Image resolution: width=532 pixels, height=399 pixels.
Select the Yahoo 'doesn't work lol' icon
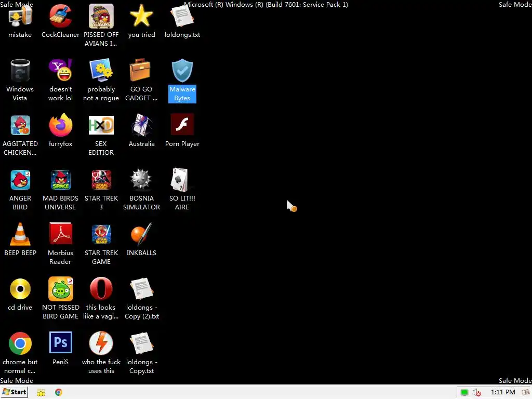coord(60,71)
